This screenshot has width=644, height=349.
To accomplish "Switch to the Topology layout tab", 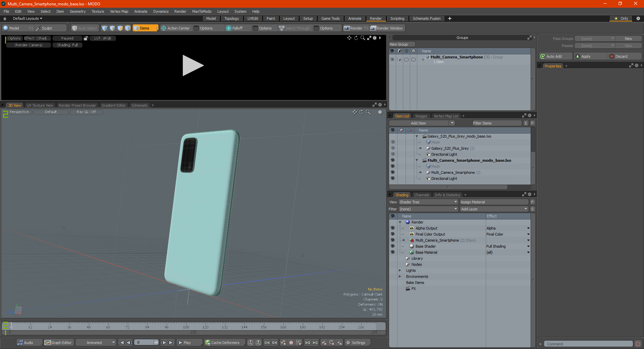I will (x=231, y=18).
